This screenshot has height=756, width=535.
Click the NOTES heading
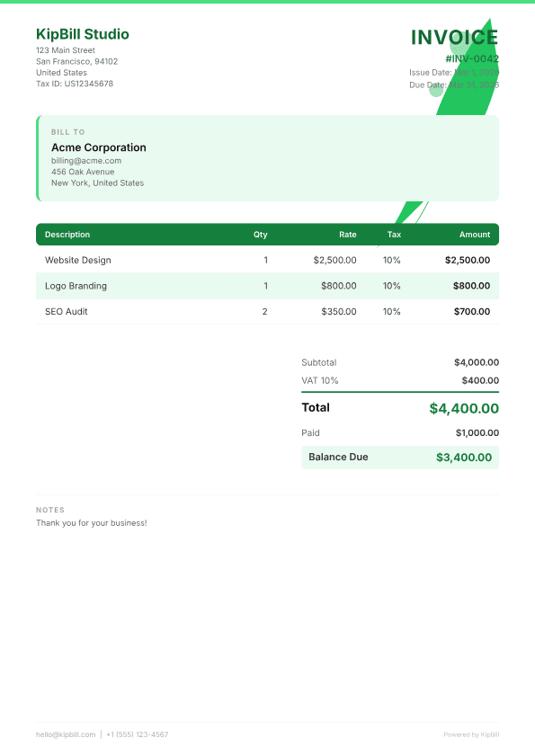[50, 510]
